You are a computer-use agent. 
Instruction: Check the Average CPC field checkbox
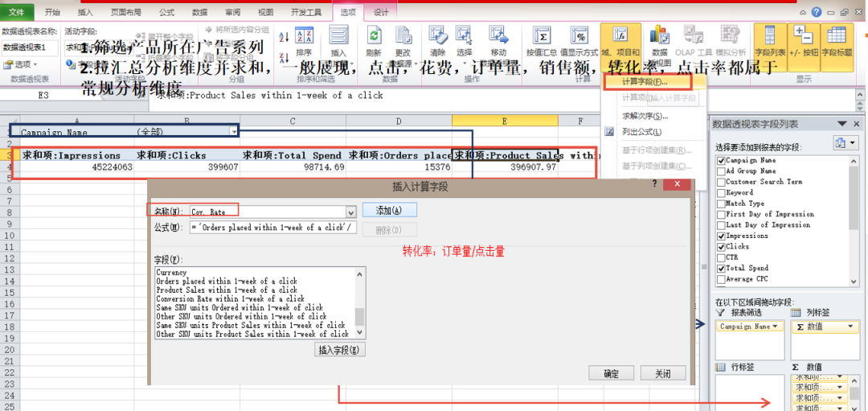721,279
